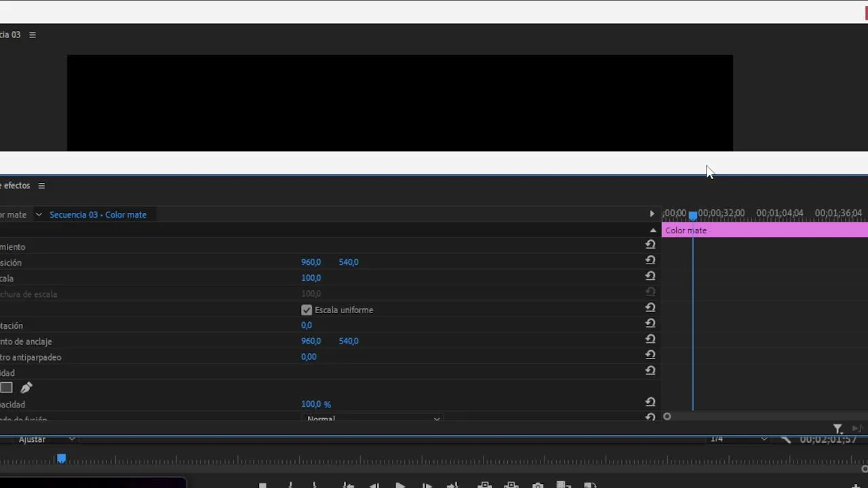Click 00;00;32;00 on the time ruler

pyautogui.click(x=722, y=213)
